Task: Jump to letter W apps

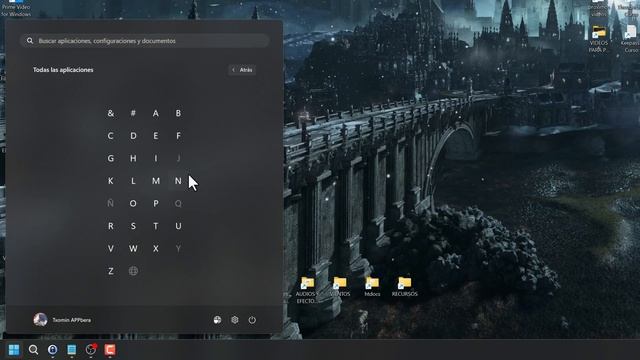Action: point(133,248)
